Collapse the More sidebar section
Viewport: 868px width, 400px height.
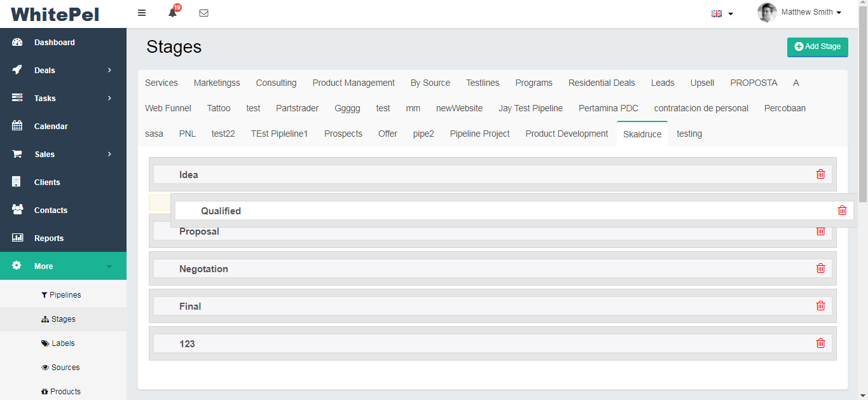click(x=64, y=266)
